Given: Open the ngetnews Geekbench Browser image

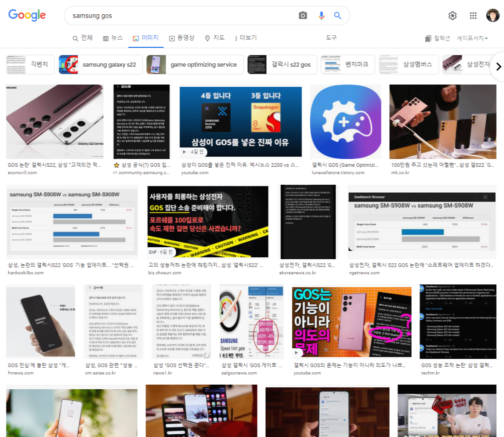Looking at the screenshot, I should tap(422, 222).
